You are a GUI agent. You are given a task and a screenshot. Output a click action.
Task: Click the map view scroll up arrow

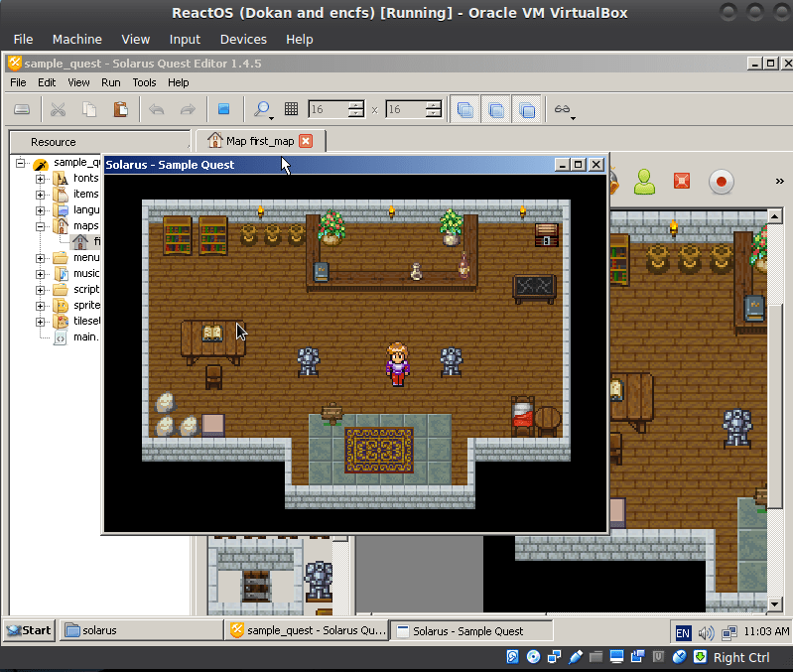coord(775,216)
